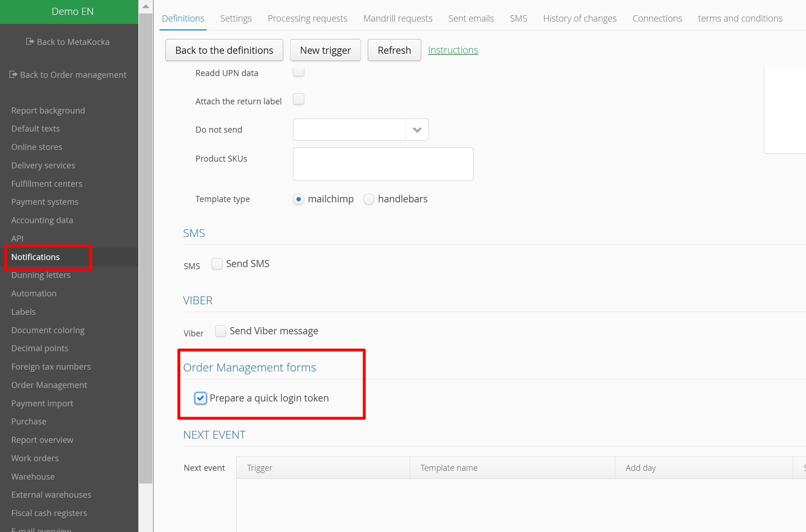Open the Do not send dropdown arrow

(417, 130)
